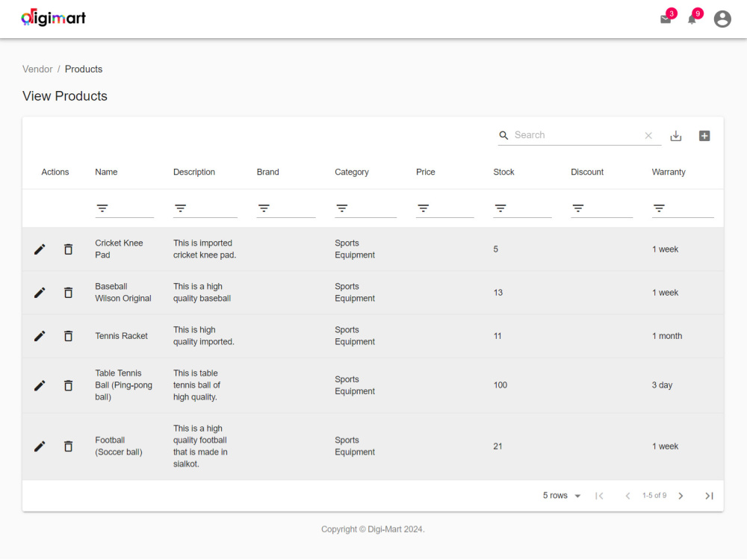Open the Vendor breadcrumb link
Viewport: 747px width, 560px height.
[37, 69]
